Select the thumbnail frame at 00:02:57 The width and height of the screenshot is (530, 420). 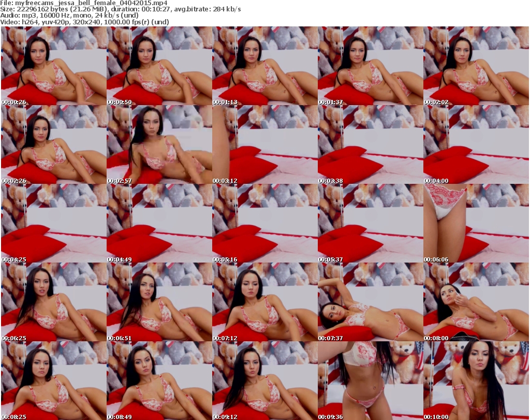tap(159, 144)
